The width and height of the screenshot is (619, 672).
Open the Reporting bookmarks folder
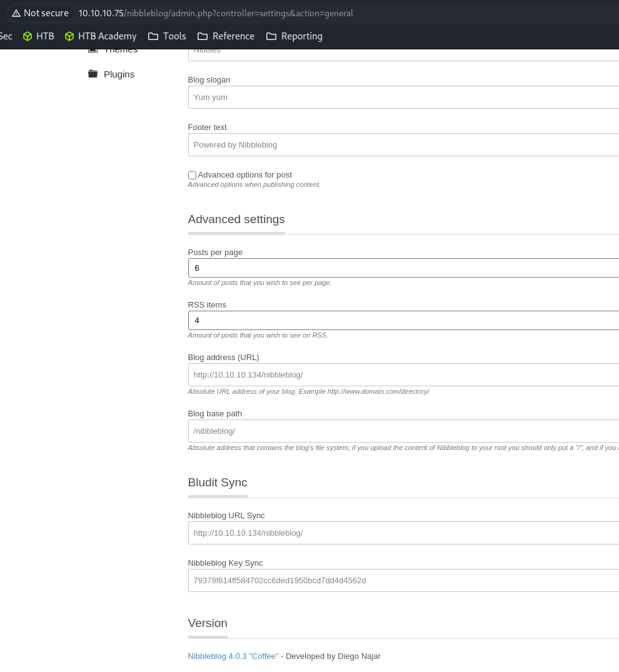point(294,36)
